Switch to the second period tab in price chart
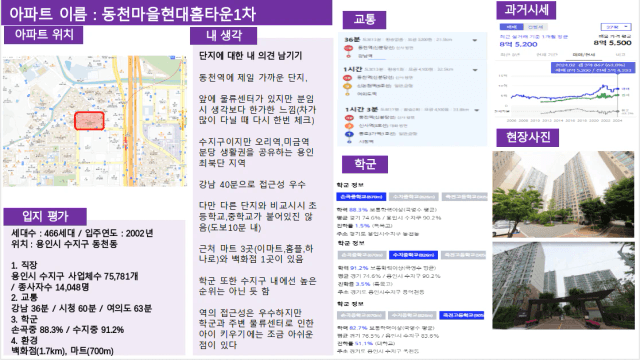Viewport: 640px width, 360px height. 547,55
